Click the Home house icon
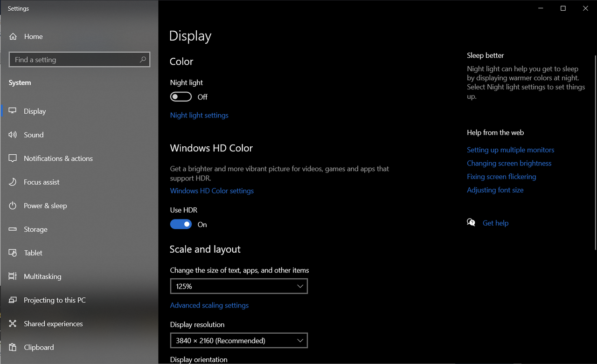Viewport: 597px width, 364px height. coord(13,36)
